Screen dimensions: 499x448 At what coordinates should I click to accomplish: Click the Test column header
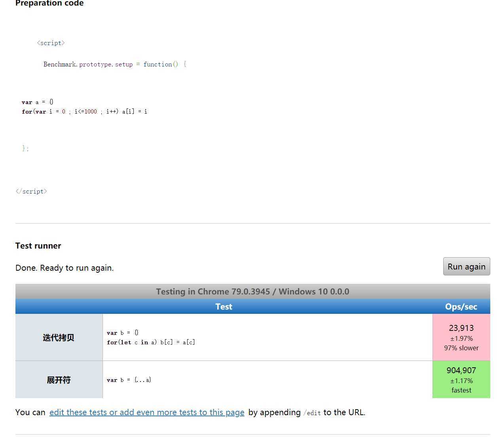tap(224, 307)
